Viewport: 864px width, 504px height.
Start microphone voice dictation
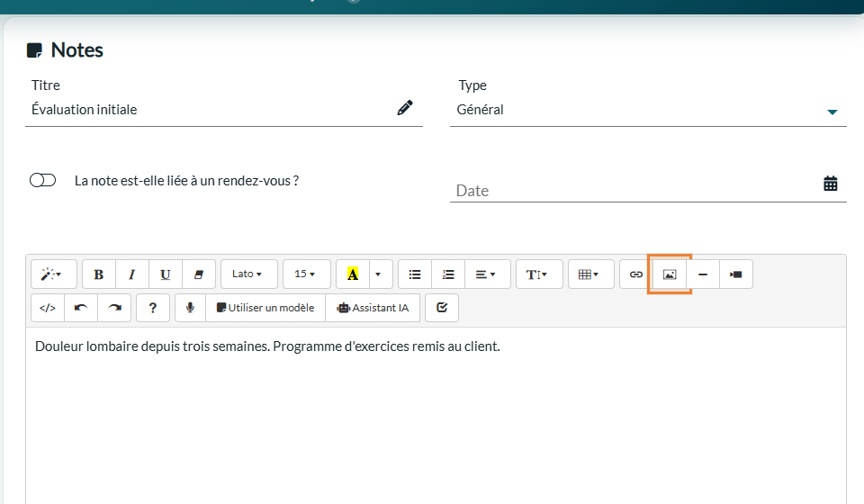(190, 308)
